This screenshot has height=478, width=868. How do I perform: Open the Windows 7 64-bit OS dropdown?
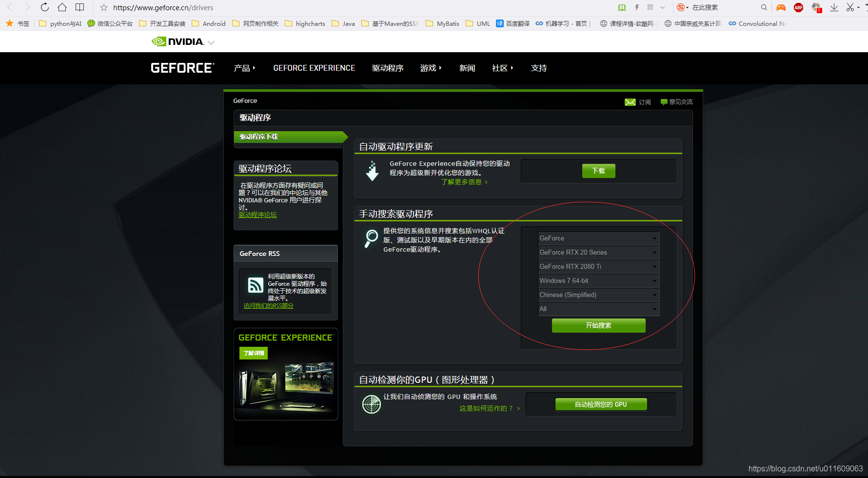[x=599, y=281]
